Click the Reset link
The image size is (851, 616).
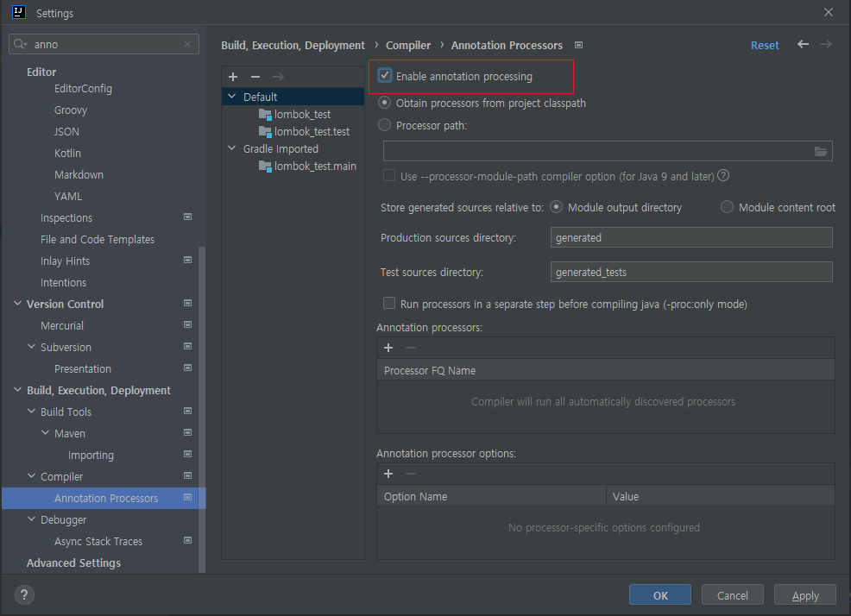pos(765,44)
